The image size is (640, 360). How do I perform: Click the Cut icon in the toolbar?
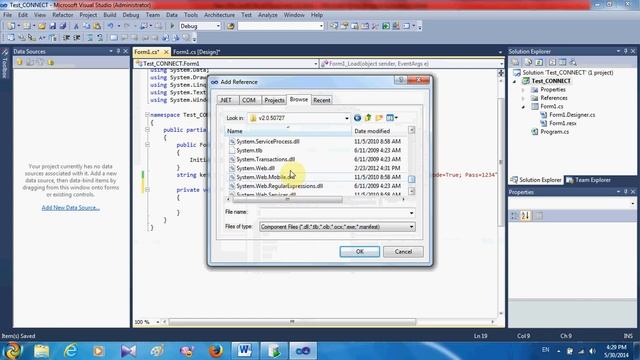(76, 26)
